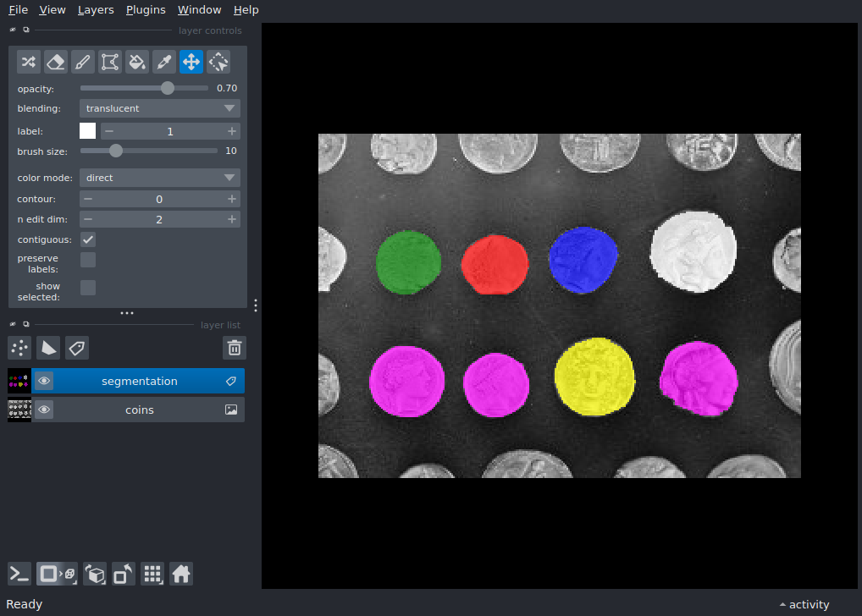Expand the activity log
Viewport: 862px width, 616px height.
[x=803, y=603]
